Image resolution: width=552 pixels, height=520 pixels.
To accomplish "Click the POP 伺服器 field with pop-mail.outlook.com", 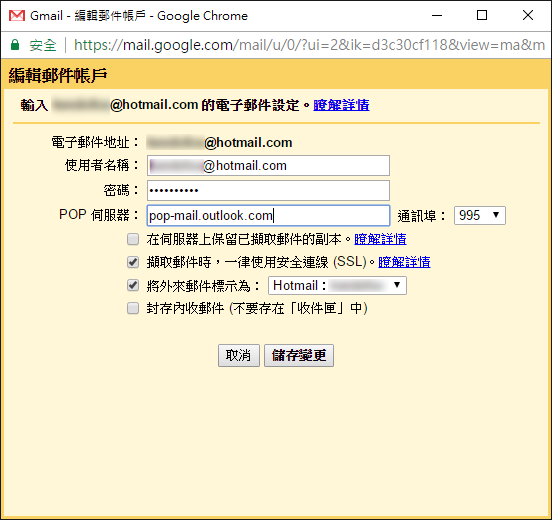I will tap(268, 215).
